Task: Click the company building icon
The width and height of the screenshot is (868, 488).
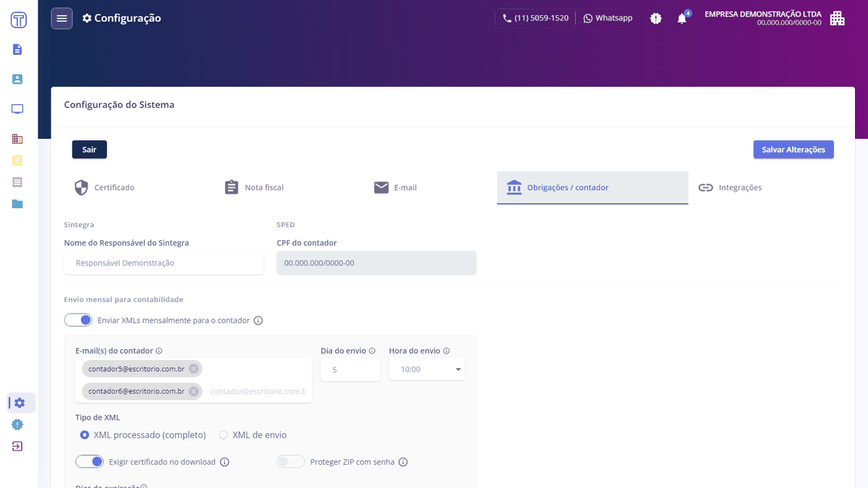Action: pos(837,18)
